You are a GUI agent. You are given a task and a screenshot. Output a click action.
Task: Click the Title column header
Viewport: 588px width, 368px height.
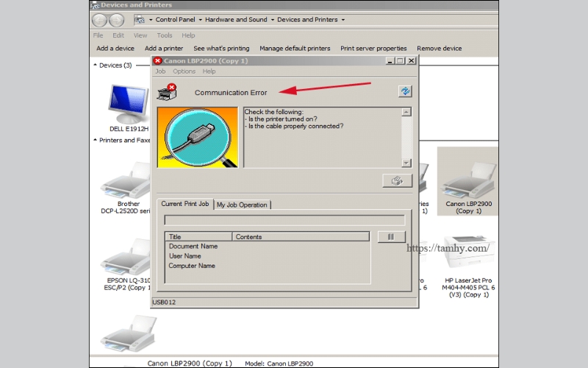point(198,236)
